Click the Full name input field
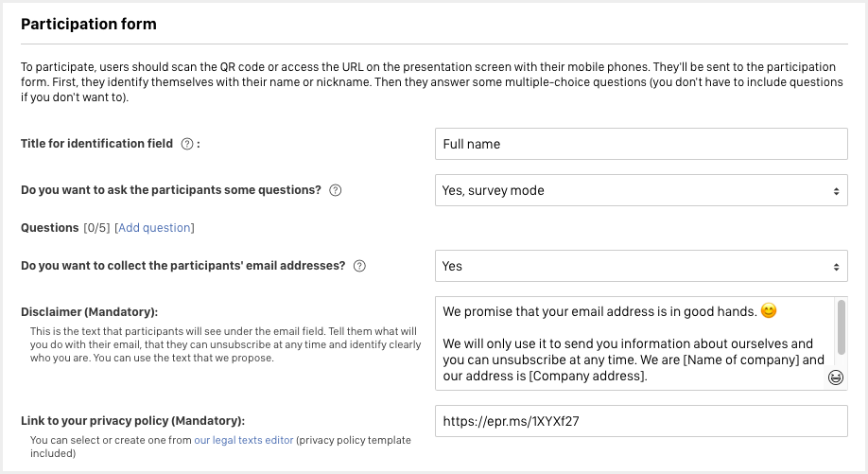This screenshot has height=474, width=868. click(641, 144)
